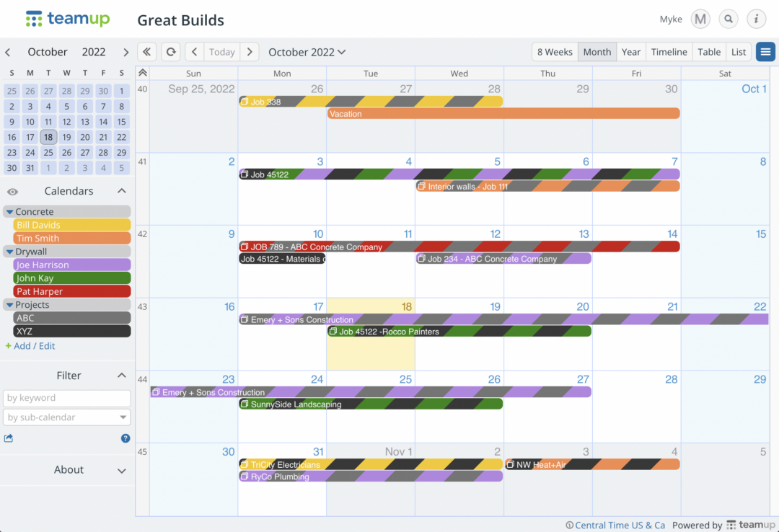Click the by keyword filter field
Screen dimensions: 779x532
click(66, 397)
